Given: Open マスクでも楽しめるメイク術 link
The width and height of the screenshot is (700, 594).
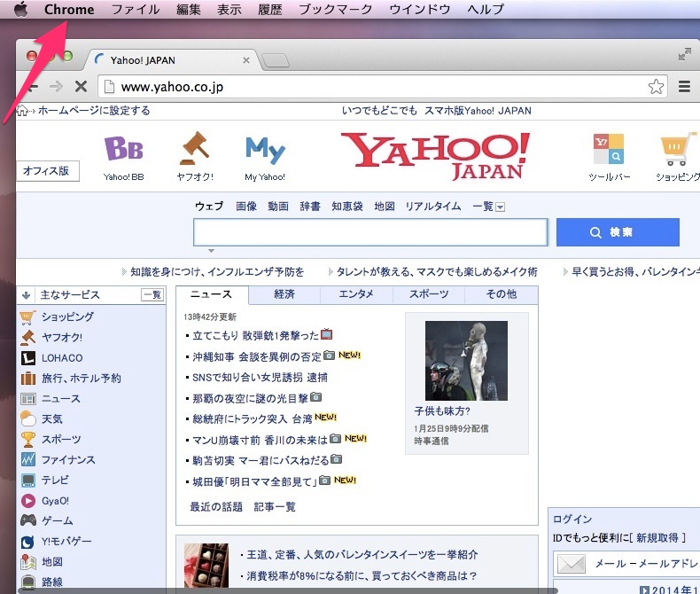Looking at the screenshot, I should click(x=437, y=271).
